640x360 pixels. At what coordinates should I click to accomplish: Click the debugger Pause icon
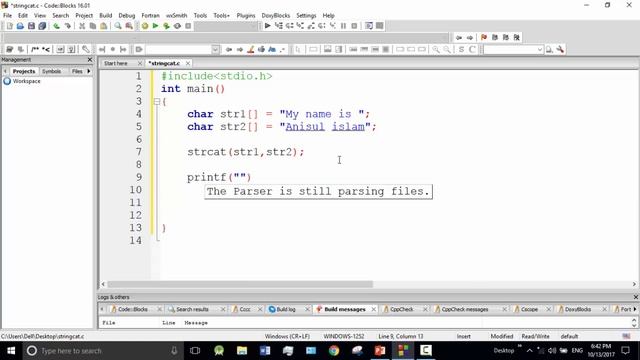point(343,26)
